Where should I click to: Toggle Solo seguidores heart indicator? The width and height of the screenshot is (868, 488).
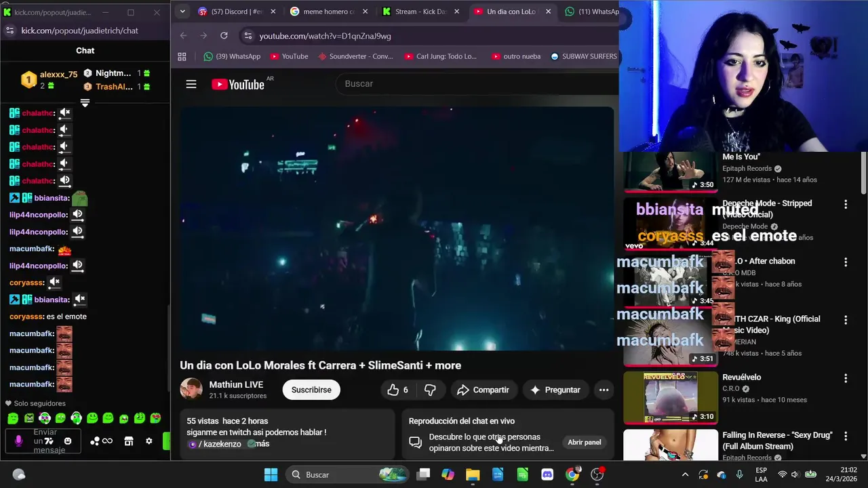(8, 403)
